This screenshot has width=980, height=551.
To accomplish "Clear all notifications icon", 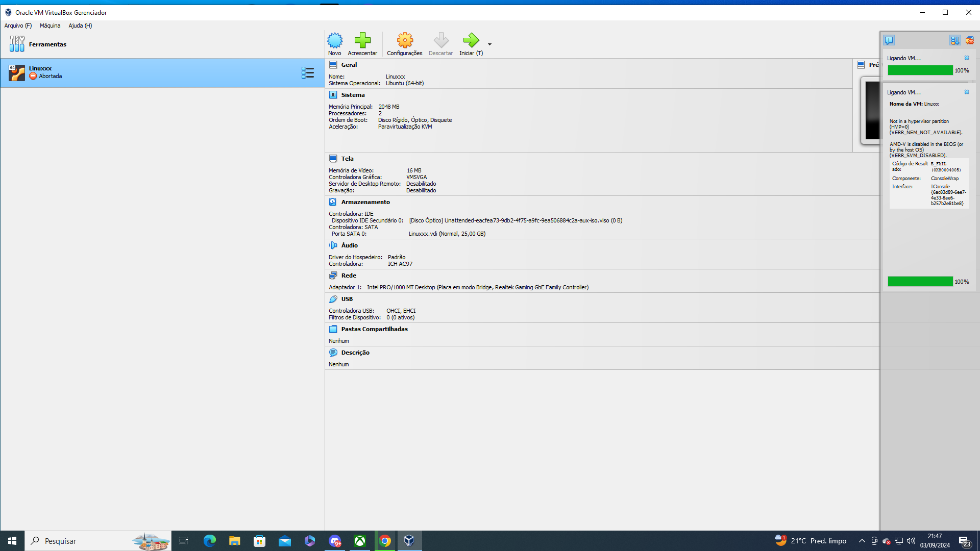I will [x=970, y=40].
